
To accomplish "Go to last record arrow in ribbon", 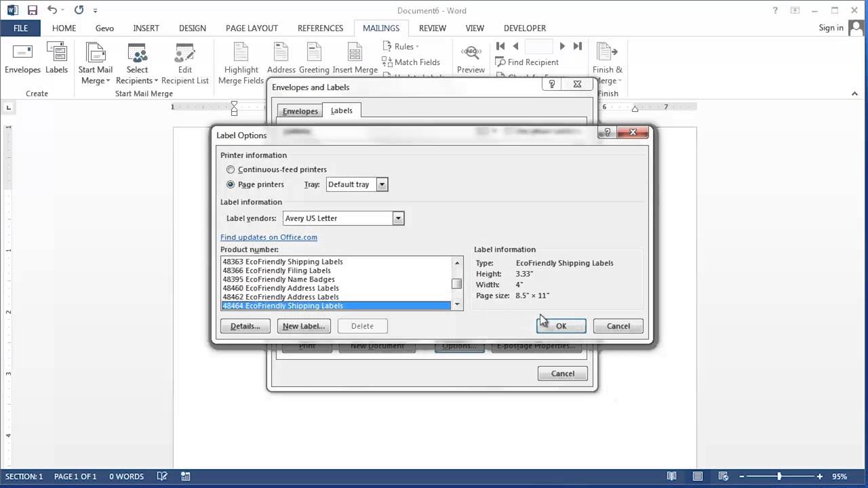I will pyautogui.click(x=578, y=46).
